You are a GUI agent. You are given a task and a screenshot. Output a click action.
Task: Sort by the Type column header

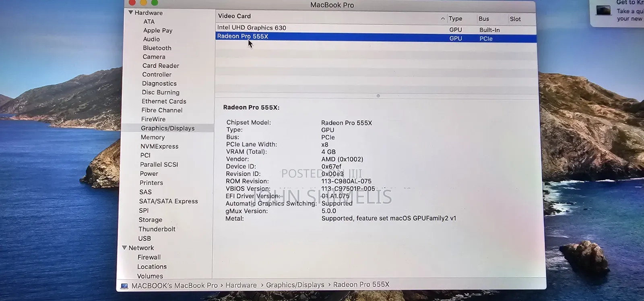(x=455, y=19)
